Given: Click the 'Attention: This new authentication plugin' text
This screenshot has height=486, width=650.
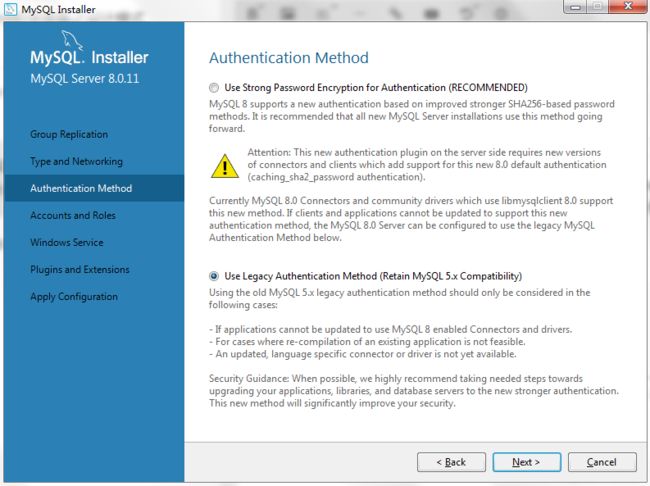Looking at the screenshot, I should [427, 165].
